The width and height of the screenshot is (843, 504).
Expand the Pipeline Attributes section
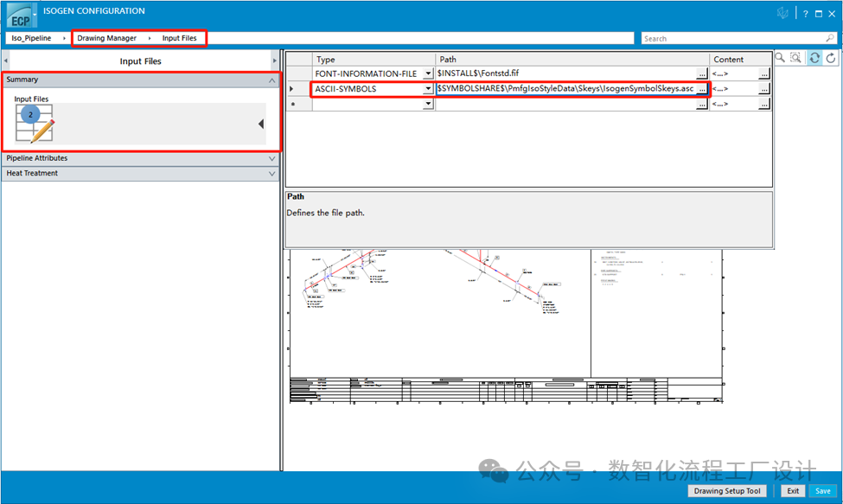click(272, 158)
